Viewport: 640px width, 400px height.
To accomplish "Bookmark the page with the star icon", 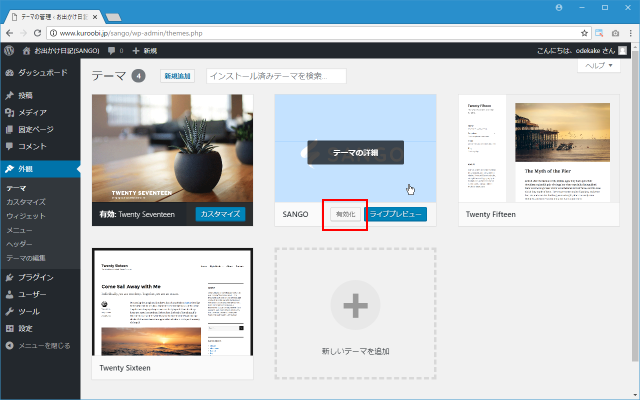I will 584,33.
